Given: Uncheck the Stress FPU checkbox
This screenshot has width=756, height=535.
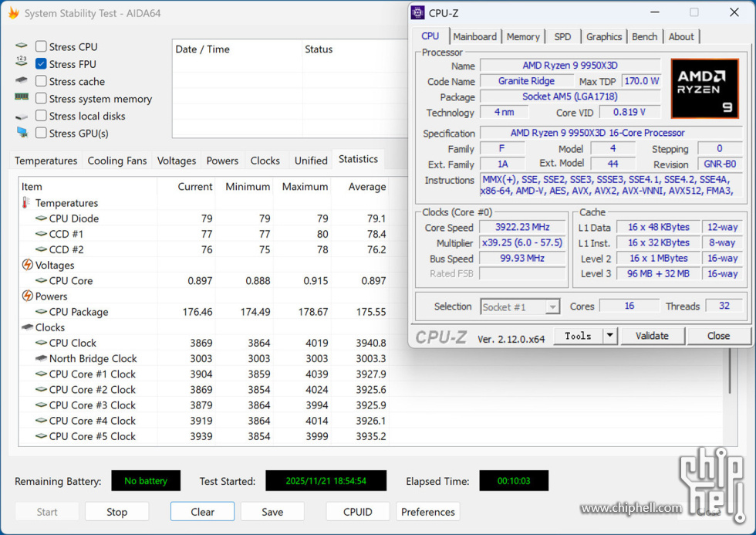Looking at the screenshot, I should [41, 64].
